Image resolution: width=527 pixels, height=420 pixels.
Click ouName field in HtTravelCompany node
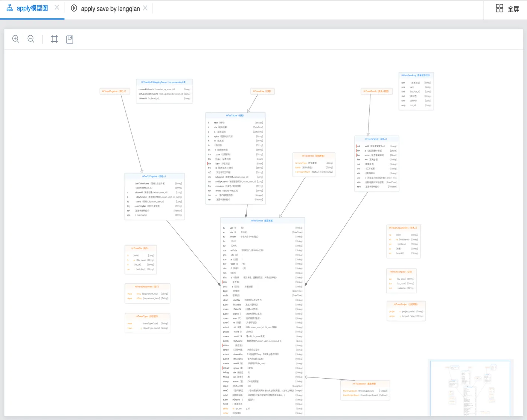click(x=402, y=288)
